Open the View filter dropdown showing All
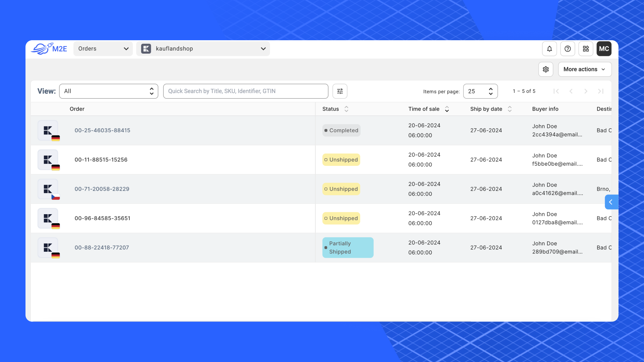The width and height of the screenshot is (644, 362). (x=109, y=91)
